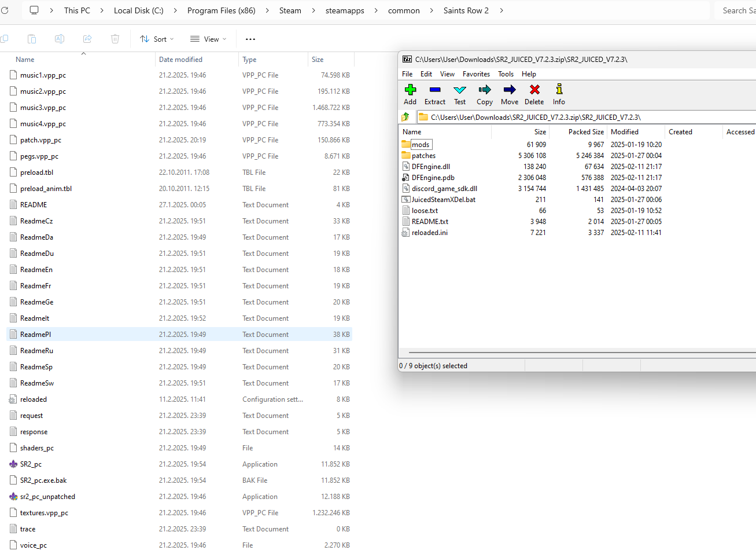Viewport: 756px width, 554px height.
Task: Click the SR2_pc application icon
Action: [x=13, y=464]
